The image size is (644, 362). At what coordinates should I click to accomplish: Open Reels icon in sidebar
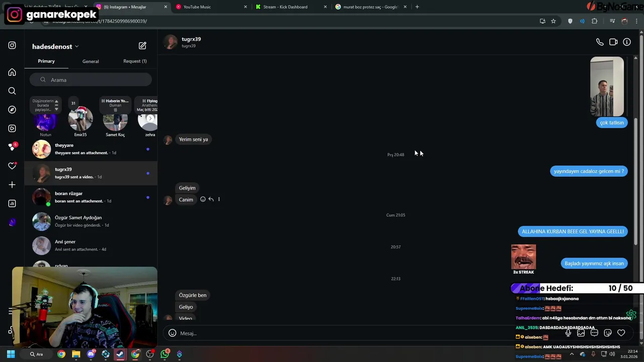pyautogui.click(x=12, y=128)
